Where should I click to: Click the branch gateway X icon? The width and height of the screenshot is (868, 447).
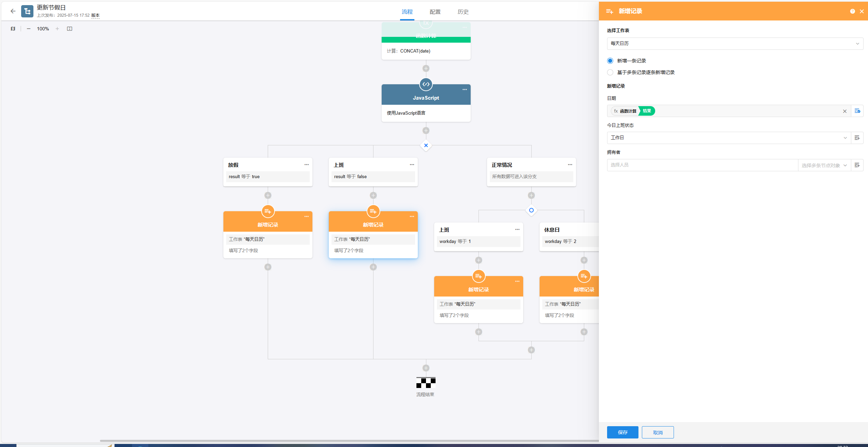(x=426, y=145)
